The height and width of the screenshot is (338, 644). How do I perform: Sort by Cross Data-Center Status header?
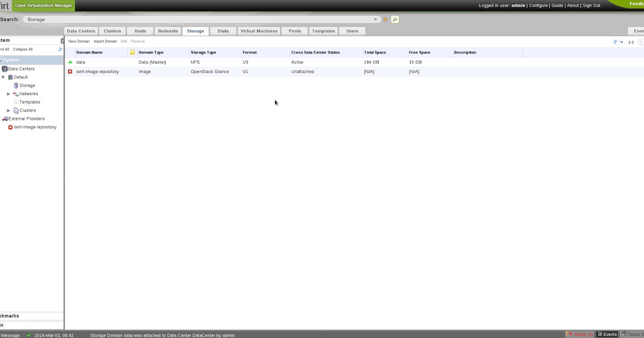click(316, 53)
